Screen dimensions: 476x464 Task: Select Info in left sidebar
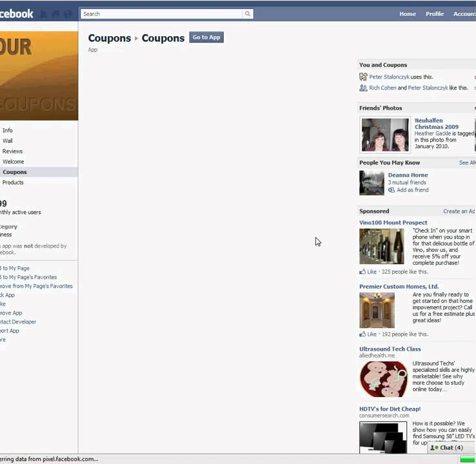[x=8, y=130]
